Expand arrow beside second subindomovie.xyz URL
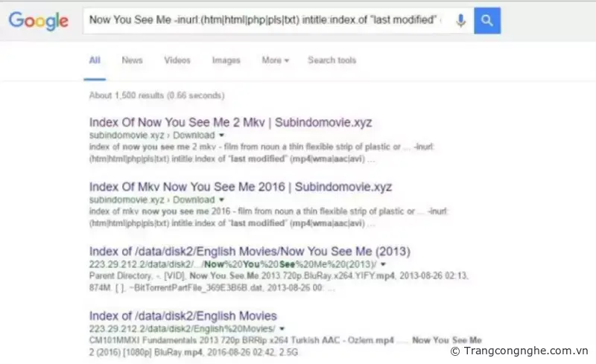The image size is (596, 364). [221, 200]
